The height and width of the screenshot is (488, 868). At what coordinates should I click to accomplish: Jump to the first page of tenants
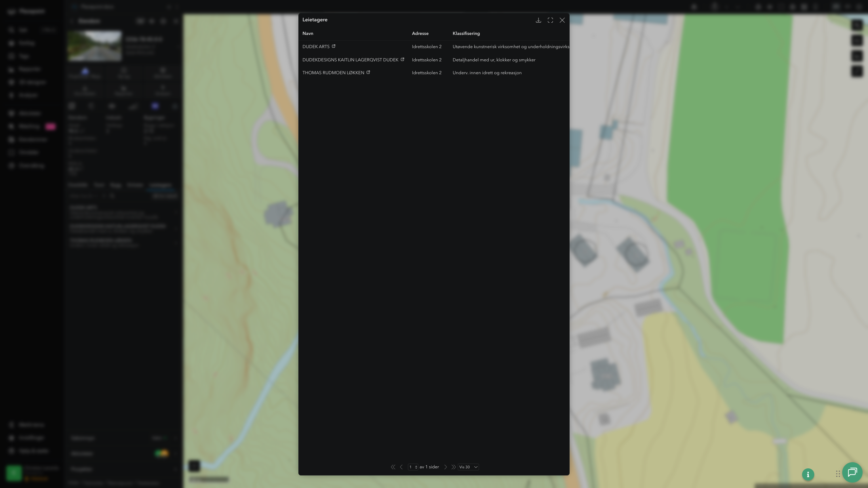pos(393,467)
